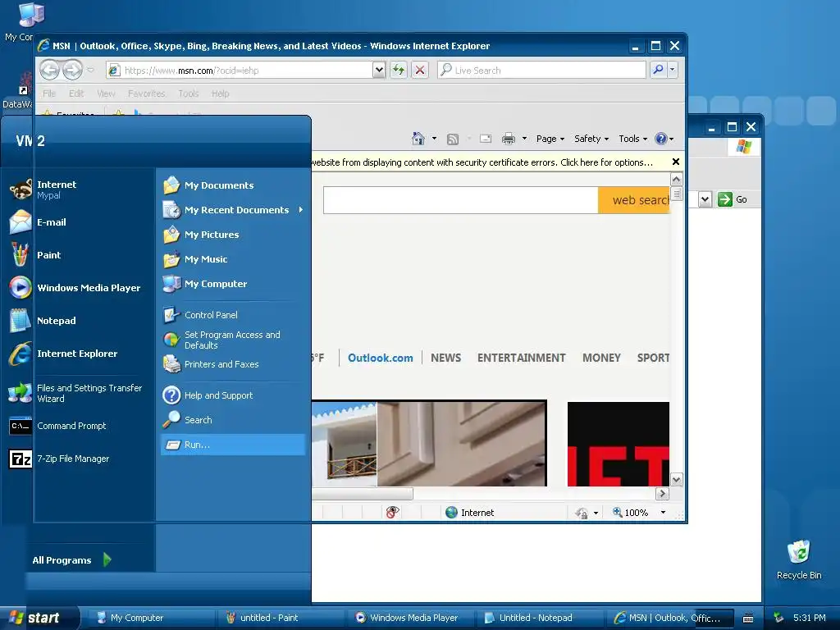Click the vertical scrollbar down arrow in IE
The image size is (840, 630).
click(677, 480)
